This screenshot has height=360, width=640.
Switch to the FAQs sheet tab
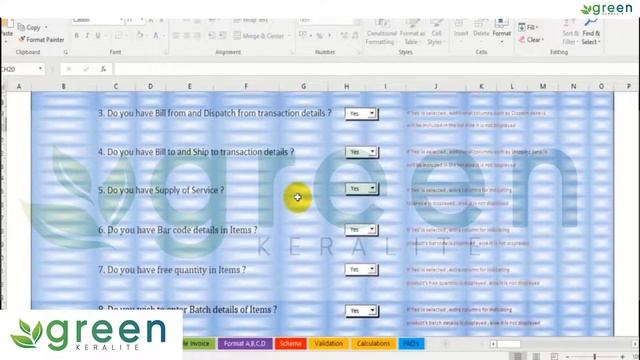coord(411,344)
